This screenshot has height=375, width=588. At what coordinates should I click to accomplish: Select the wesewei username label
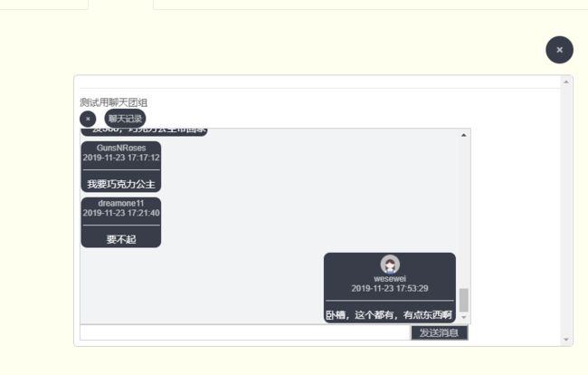[390, 279]
